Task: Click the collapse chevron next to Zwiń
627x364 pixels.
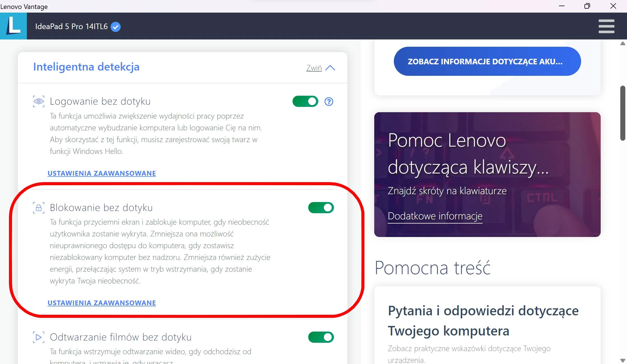Action: point(330,68)
